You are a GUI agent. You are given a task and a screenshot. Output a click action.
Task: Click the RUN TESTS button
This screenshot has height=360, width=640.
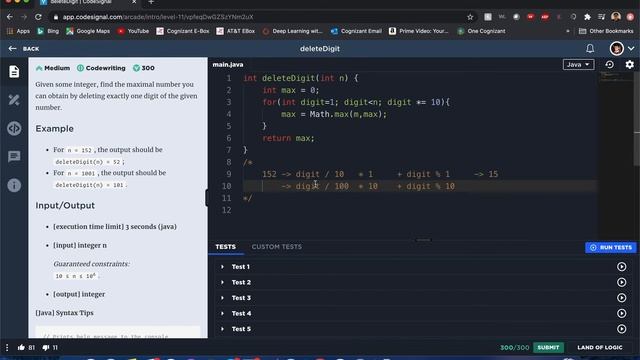[611, 247]
